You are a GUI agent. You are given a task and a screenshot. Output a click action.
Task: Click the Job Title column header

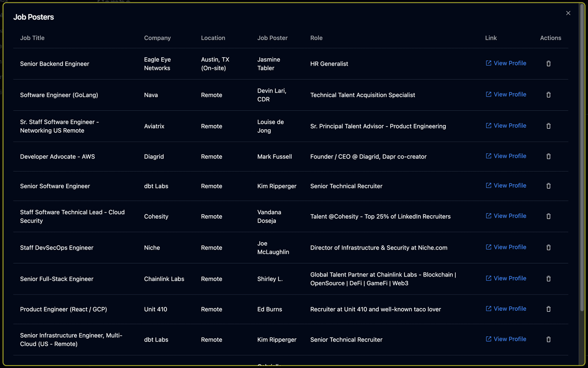pyautogui.click(x=32, y=38)
